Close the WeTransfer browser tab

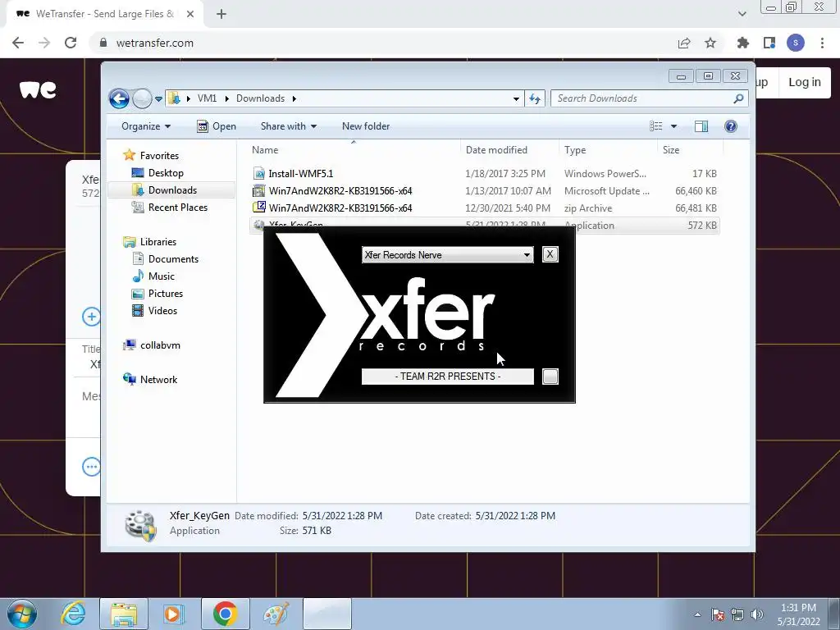coord(190,14)
